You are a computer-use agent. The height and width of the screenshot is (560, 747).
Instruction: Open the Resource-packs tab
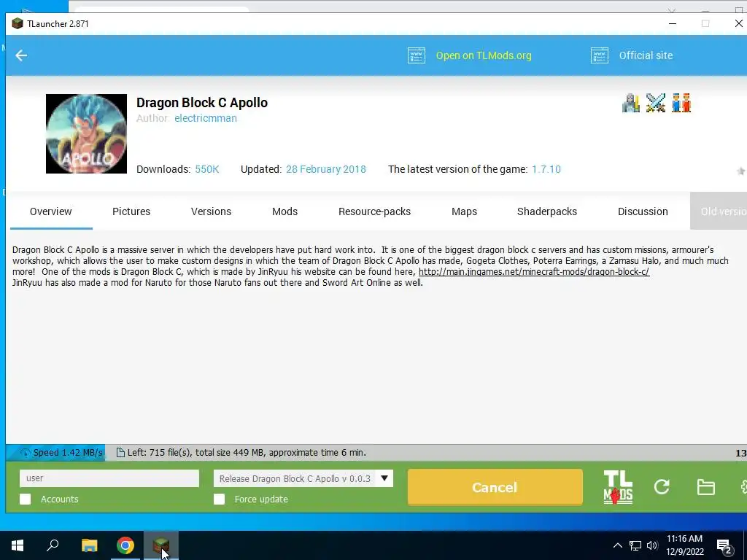click(374, 211)
